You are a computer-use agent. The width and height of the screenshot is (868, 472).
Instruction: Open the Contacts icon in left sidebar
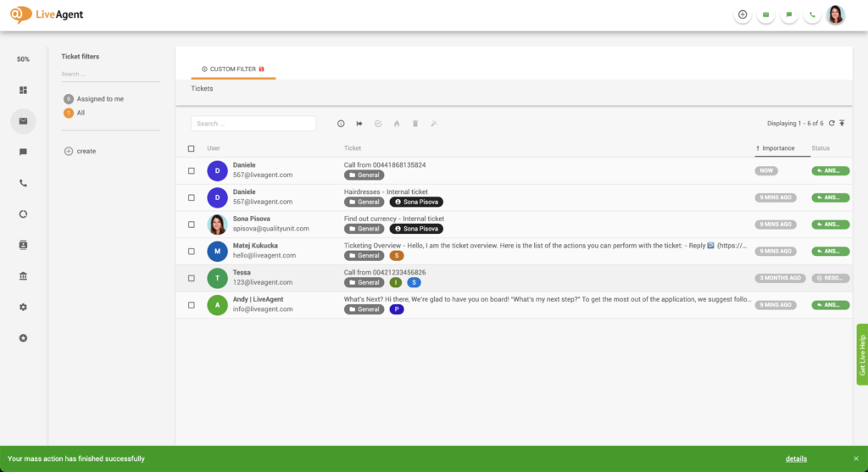click(23, 244)
